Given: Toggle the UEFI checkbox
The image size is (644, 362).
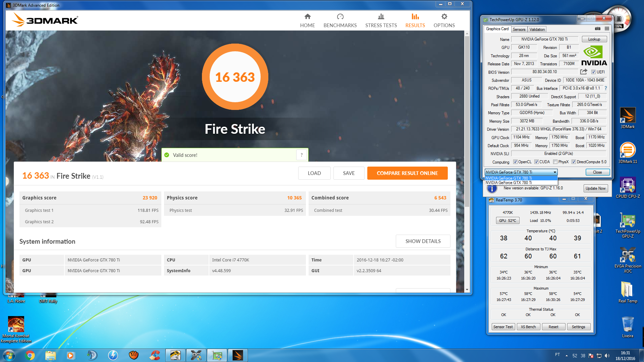Looking at the screenshot, I should pos(593,72).
